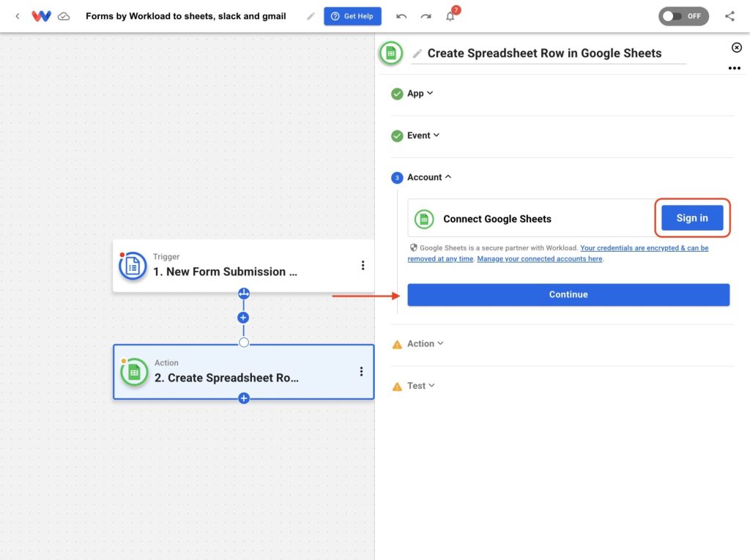
Task: Click the step 3 badge beside Account
Action: pos(397,178)
